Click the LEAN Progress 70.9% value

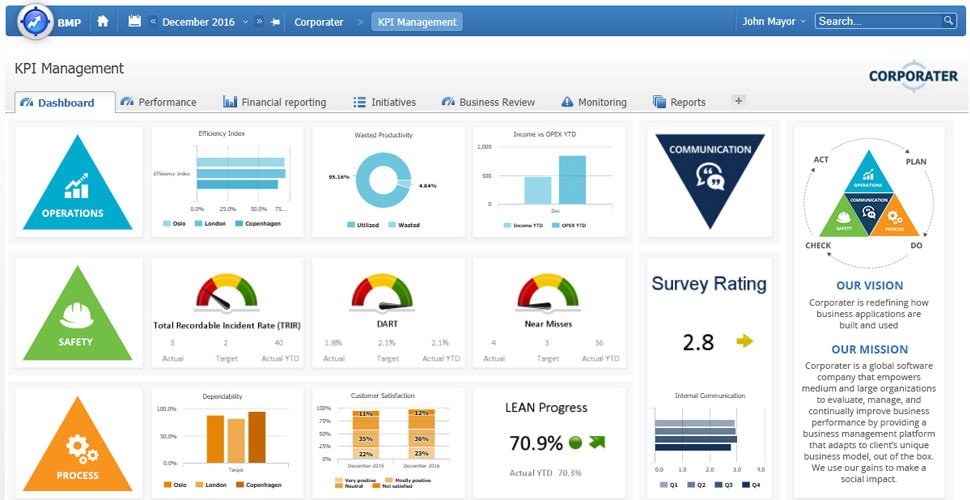536,443
